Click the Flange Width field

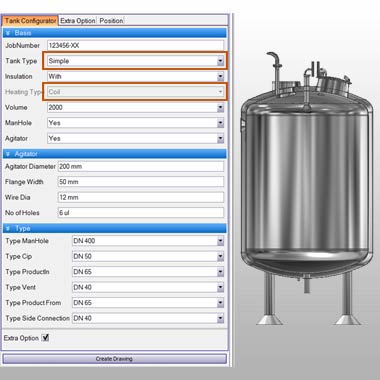tap(141, 182)
